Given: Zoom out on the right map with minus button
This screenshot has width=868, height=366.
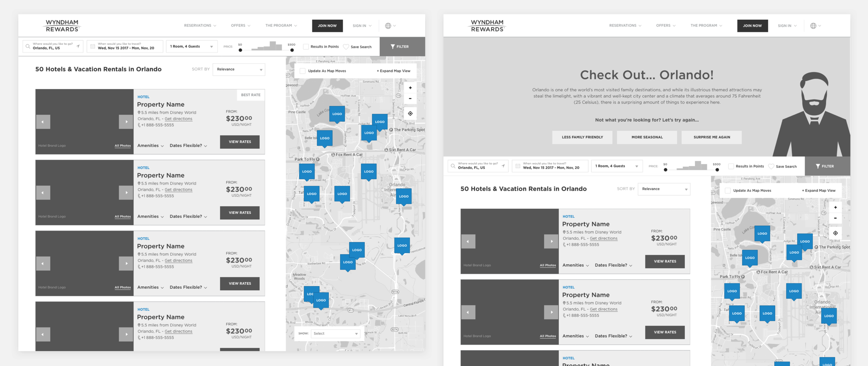Looking at the screenshot, I should tap(835, 218).
